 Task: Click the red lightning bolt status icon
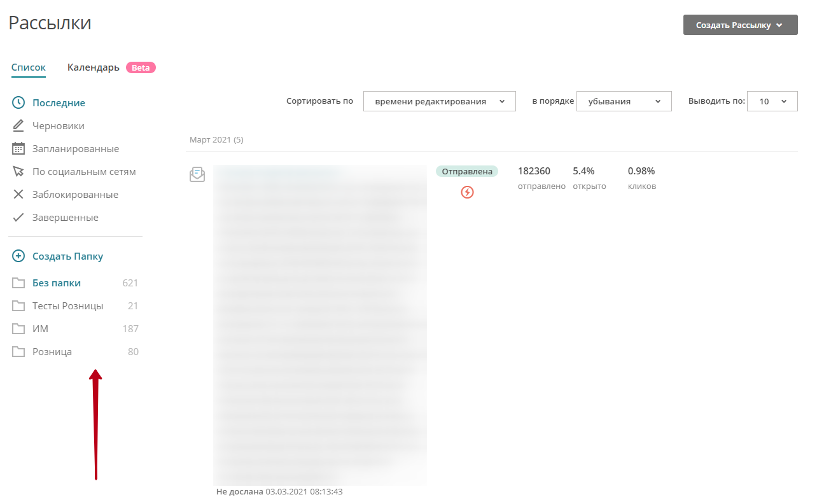pyautogui.click(x=467, y=192)
